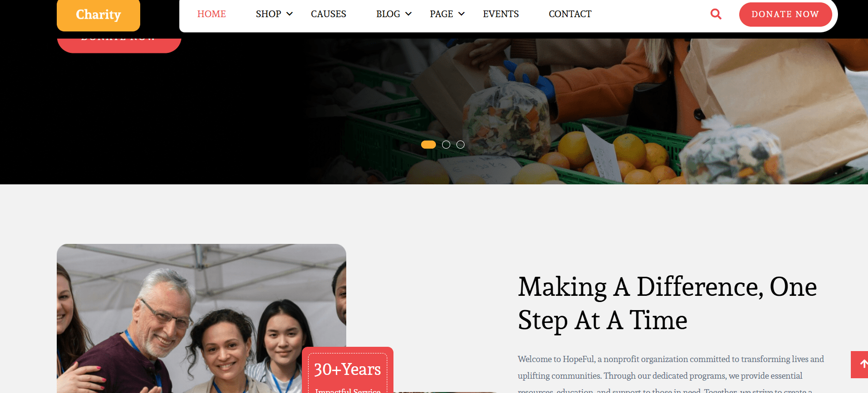This screenshot has width=868, height=393.
Task: Switch to the second slide indicator
Action: (x=446, y=144)
